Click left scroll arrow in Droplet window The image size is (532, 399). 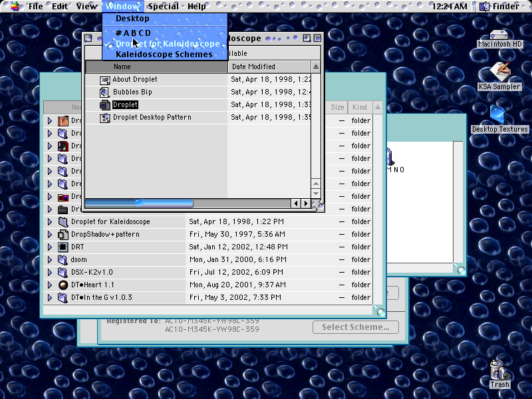point(296,203)
